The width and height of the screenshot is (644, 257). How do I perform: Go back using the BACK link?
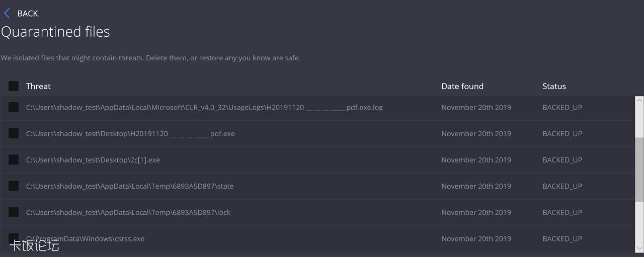click(x=27, y=14)
